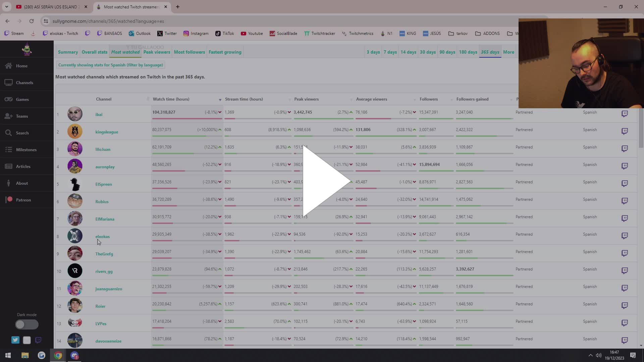Sort the table by the Peak viewers column
The width and height of the screenshot is (644, 362).
(x=306, y=99)
